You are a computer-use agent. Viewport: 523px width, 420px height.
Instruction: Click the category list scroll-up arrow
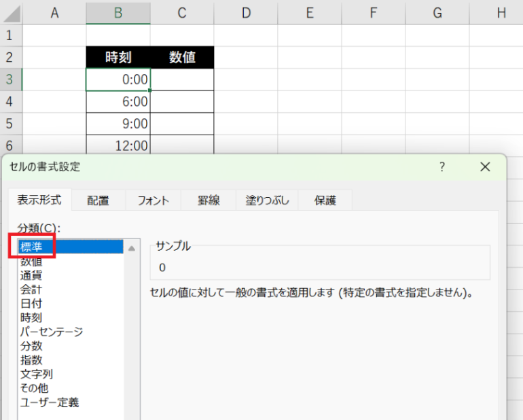(132, 248)
